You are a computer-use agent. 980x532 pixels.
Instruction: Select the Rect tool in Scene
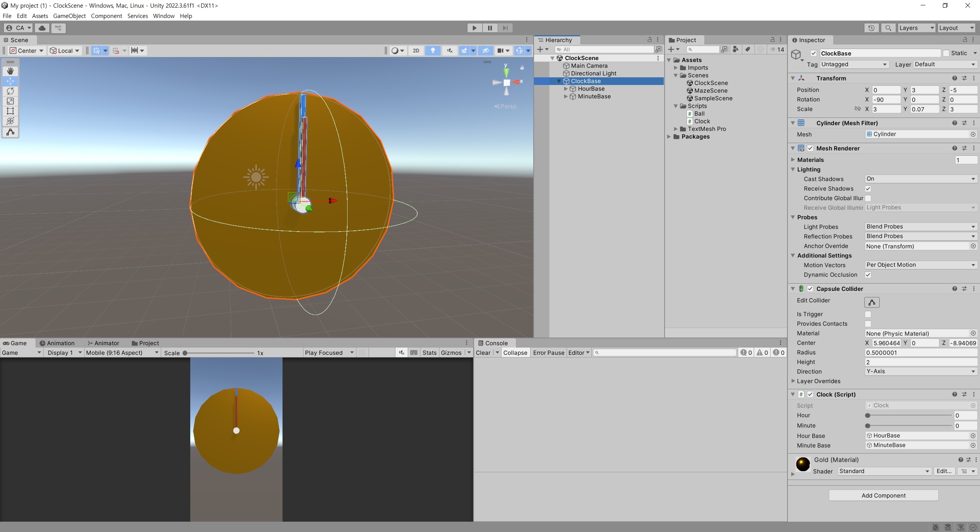[x=10, y=111]
